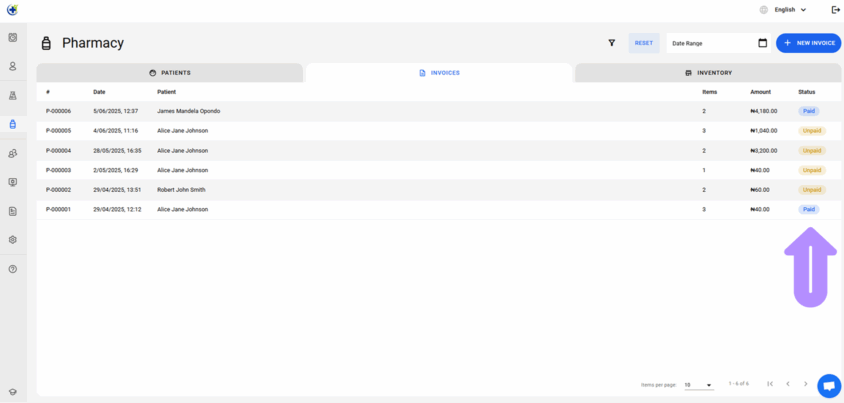The width and height of the screenshot is (844, 403).
Task: Click the Status column header
Action: click(806, 92)
